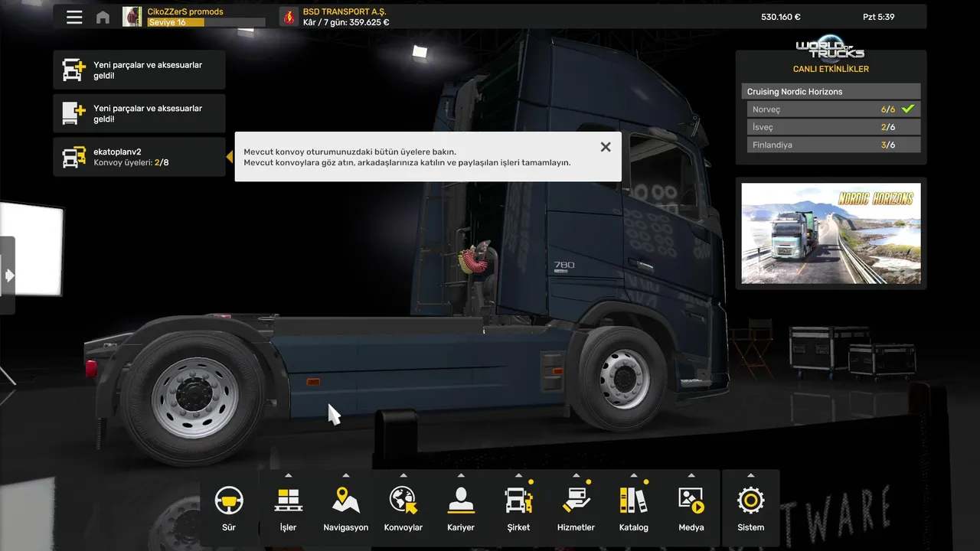The width and height of the screenshot is (980, 551).
Task: Click Konvoylar menu label
Action: tap(403, 527)
